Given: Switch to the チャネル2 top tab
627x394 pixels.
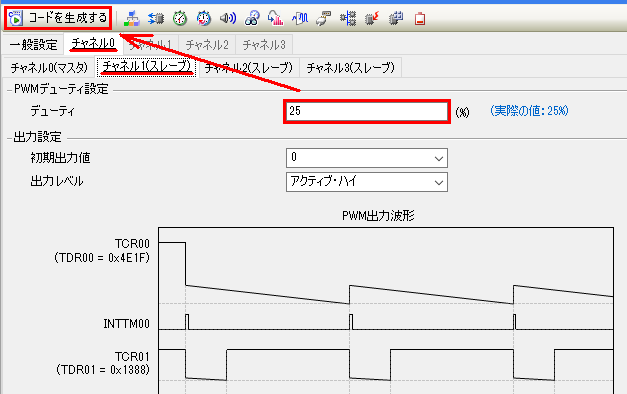Looking at the screenshot, I should click(207, 44).
